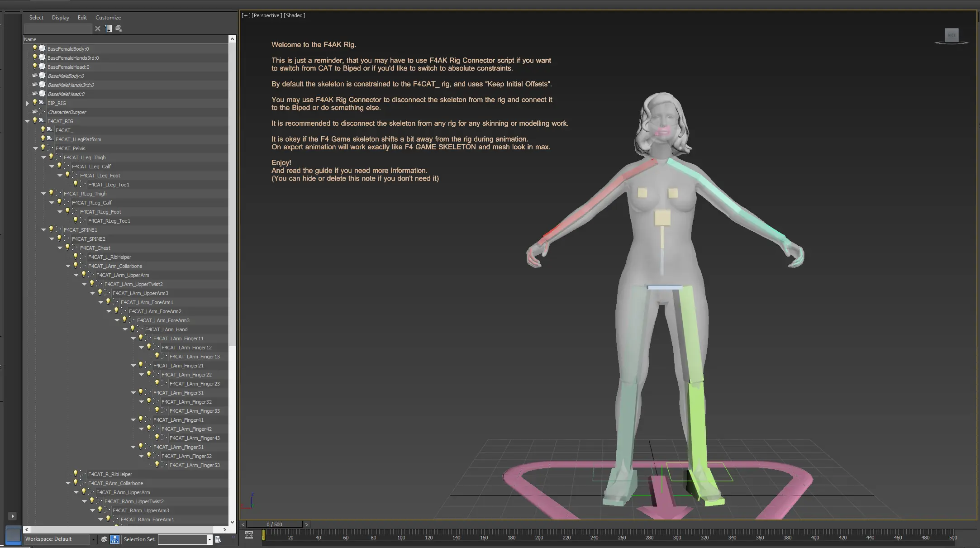The image size is (980, 548).
Task: Toggle visibility bulb of BaseFemaleHands3rd:0
Action: tap(35, 57)
